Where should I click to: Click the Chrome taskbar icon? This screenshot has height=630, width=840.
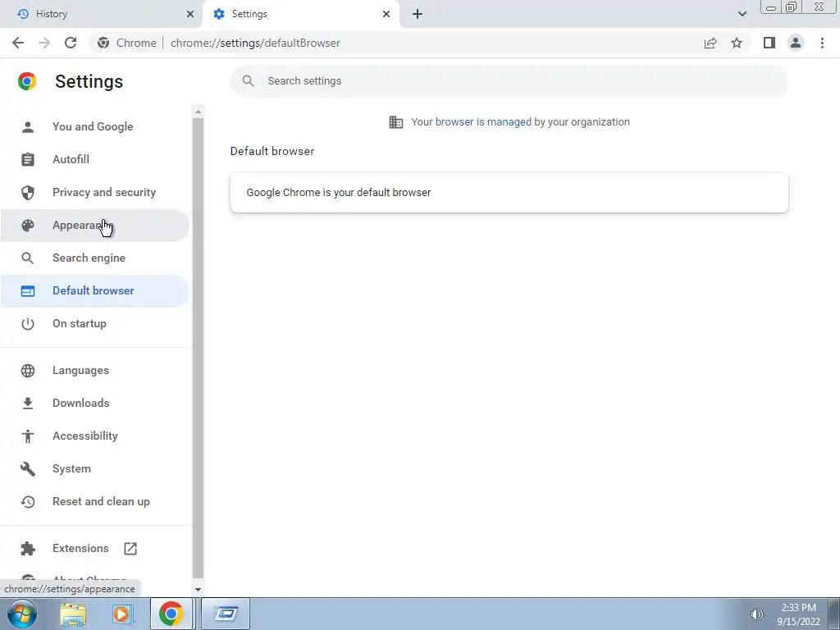pos(171,614)
